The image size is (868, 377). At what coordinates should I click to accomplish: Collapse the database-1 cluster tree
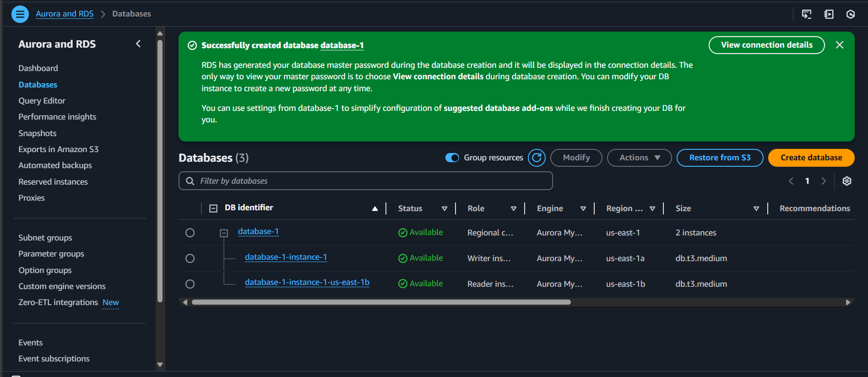[x=224, y=233]
